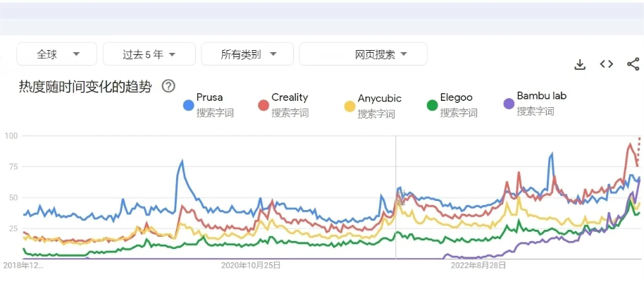Select the Prusa search term label
The image size is (644, 282).
coord(209,98)
